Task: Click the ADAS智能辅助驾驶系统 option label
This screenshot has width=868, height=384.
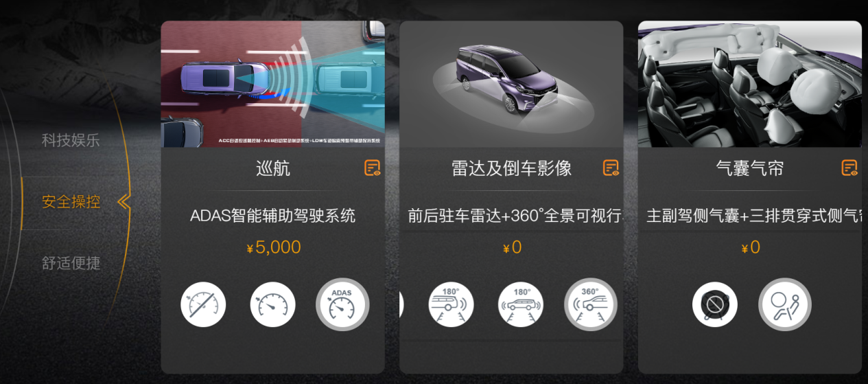Action: 273,215
